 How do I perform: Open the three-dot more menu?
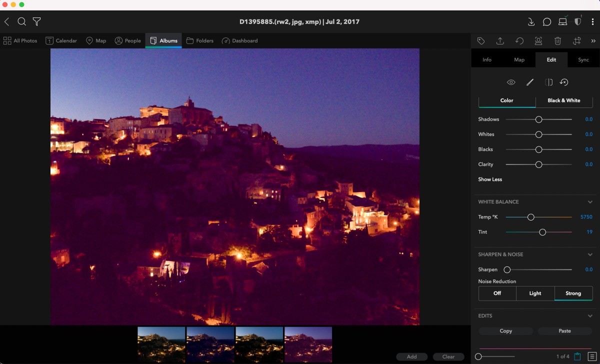pyautogui.click(x=592, y=21)
